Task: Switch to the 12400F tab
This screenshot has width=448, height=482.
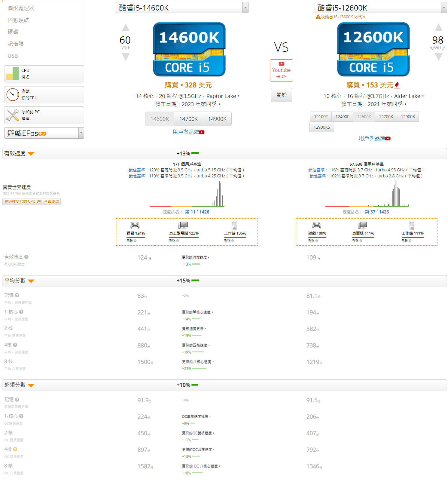Action: [342, 117]
